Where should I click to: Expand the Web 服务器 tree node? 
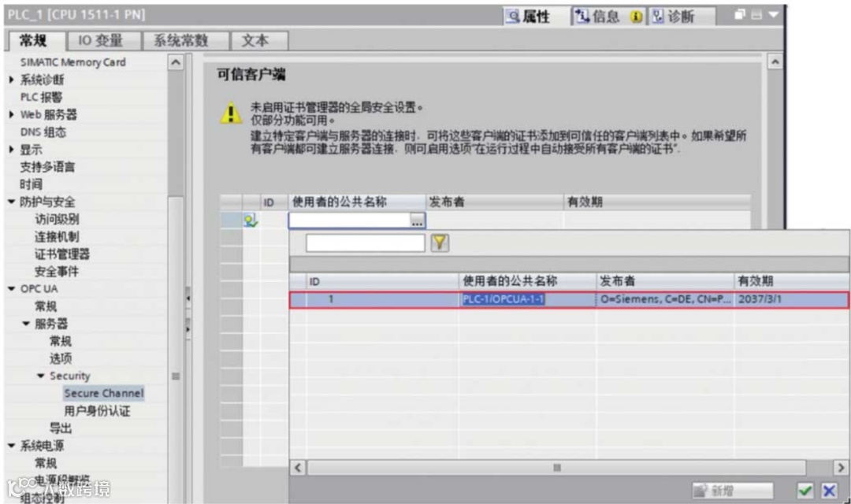pyautogui.click(x=11, y=114)
